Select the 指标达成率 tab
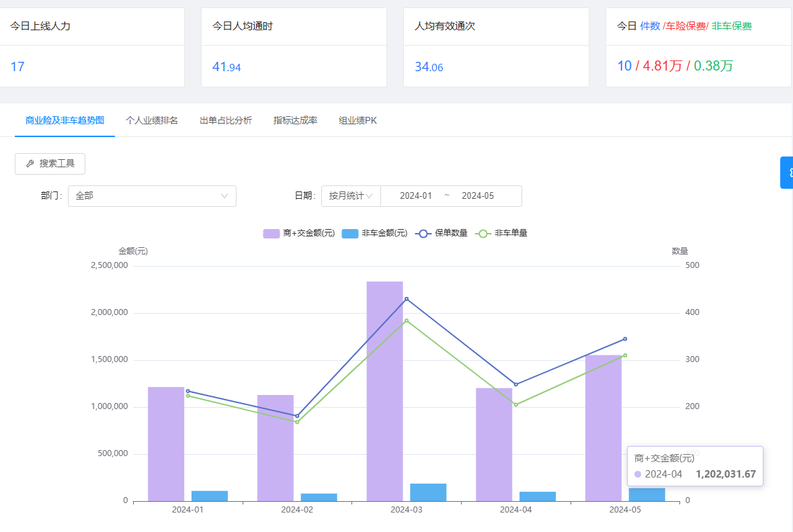 pyautogui.click(x=295, y=121)
